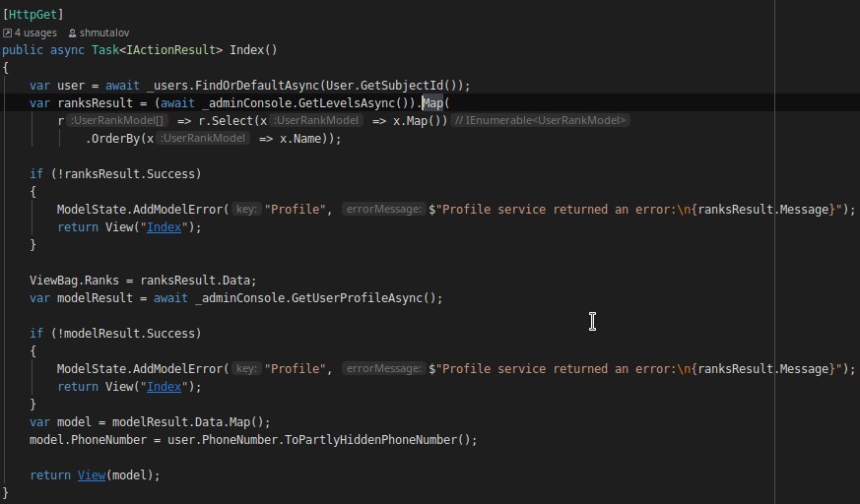Click '.OrderBy' call in lambda
The width and height of the screenshot is (860, 504).
click(113, 139)
